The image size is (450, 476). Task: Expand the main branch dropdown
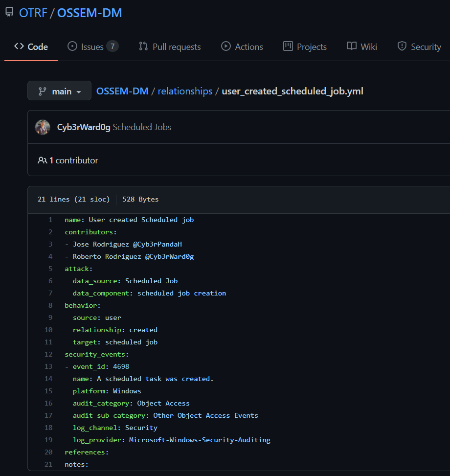pyautogui.click(x=60, y=91)
